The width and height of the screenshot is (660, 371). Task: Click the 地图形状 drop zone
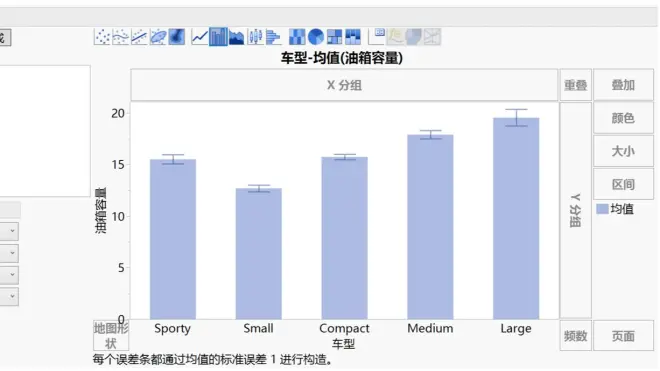(111, 336)
